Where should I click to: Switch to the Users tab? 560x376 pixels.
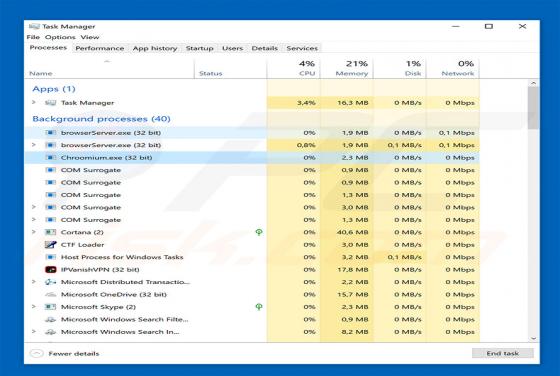(232, 48)
